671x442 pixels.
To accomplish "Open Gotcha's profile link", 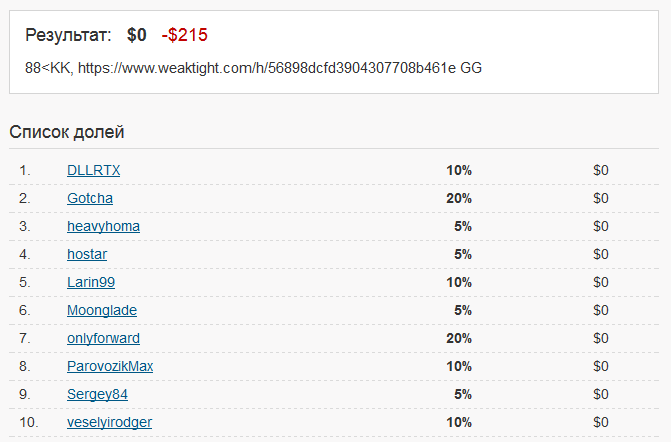I will (90, 198).
